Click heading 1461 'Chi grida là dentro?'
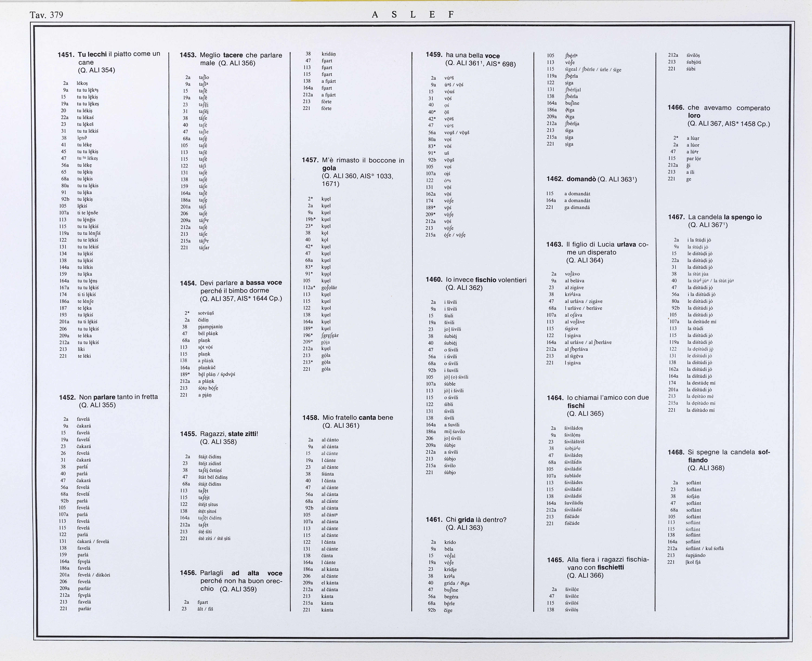 point(466,520)
